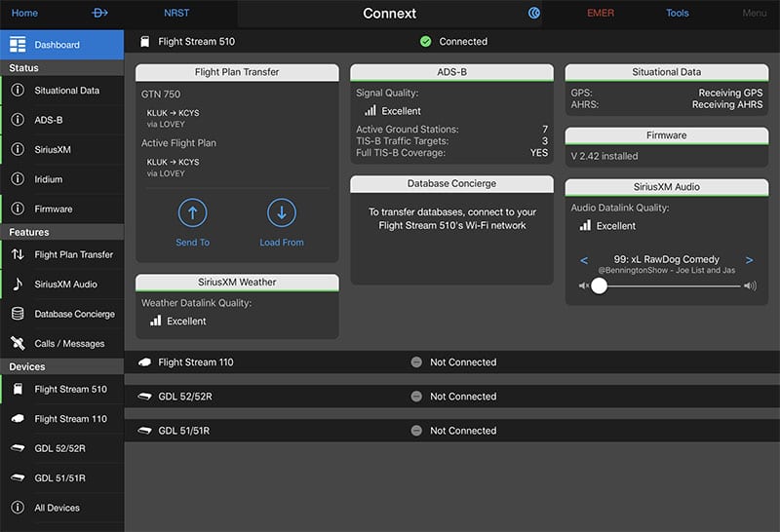This screenshot has height=532, width=780.
Task: Click the All Devices info icon
Action: click(x=18, y=507)
